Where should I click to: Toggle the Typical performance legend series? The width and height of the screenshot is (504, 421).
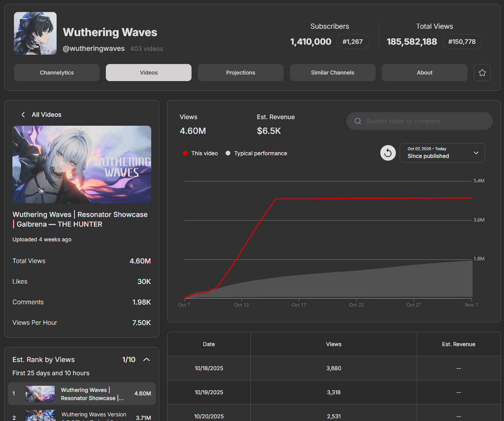coord(256,153)
